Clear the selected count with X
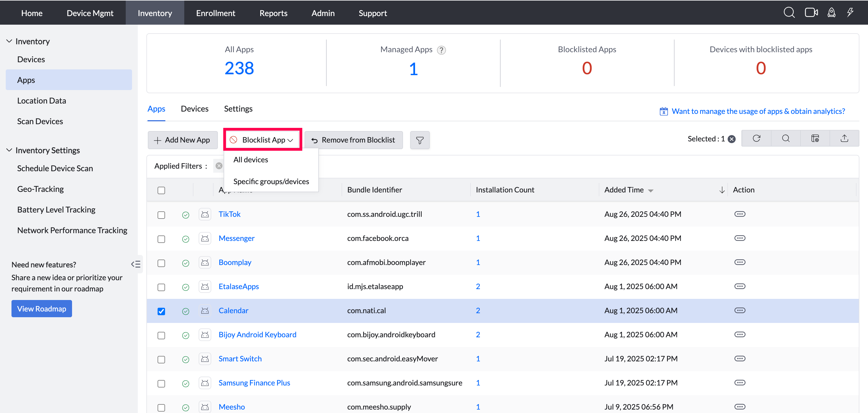The width and height of the screenshot is (868, 413). pos(732,139)
